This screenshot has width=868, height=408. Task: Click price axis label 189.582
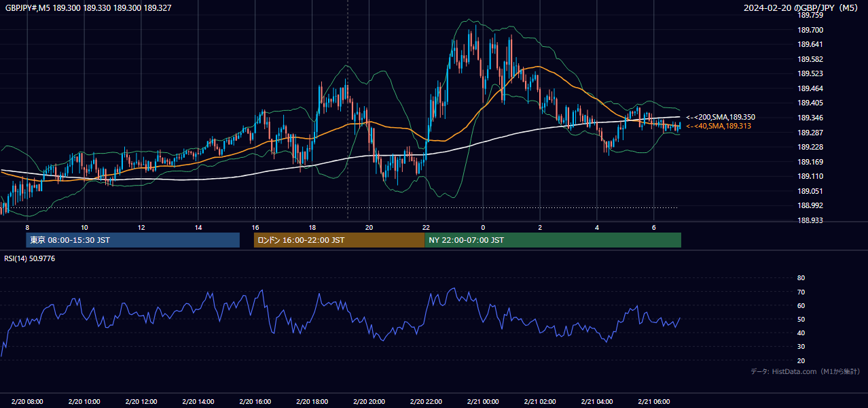point(810,59)
